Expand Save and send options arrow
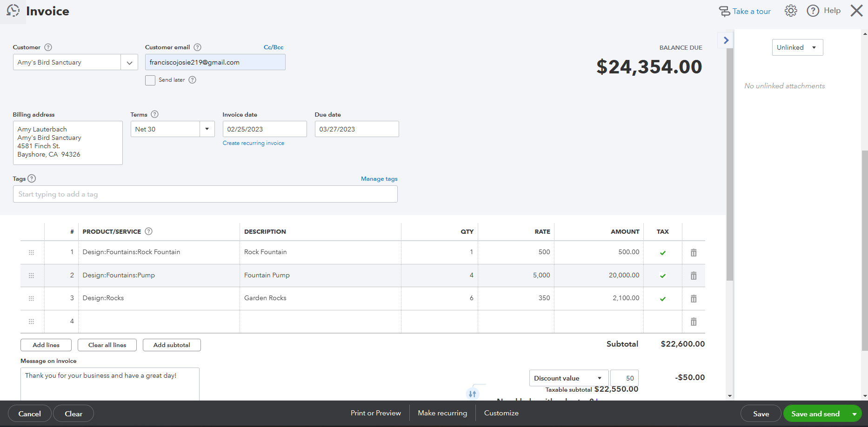Screen dimensions: 868x427 [x=855, y=414]
